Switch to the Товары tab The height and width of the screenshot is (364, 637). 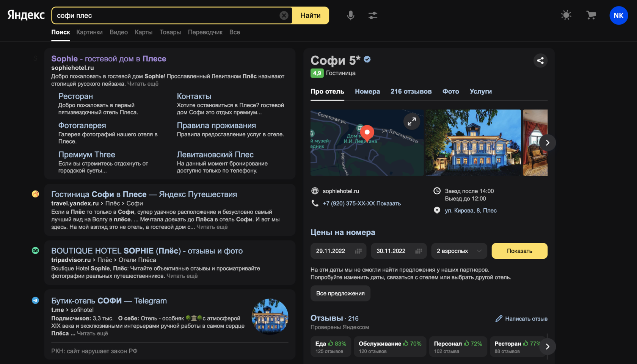[170, 32]
